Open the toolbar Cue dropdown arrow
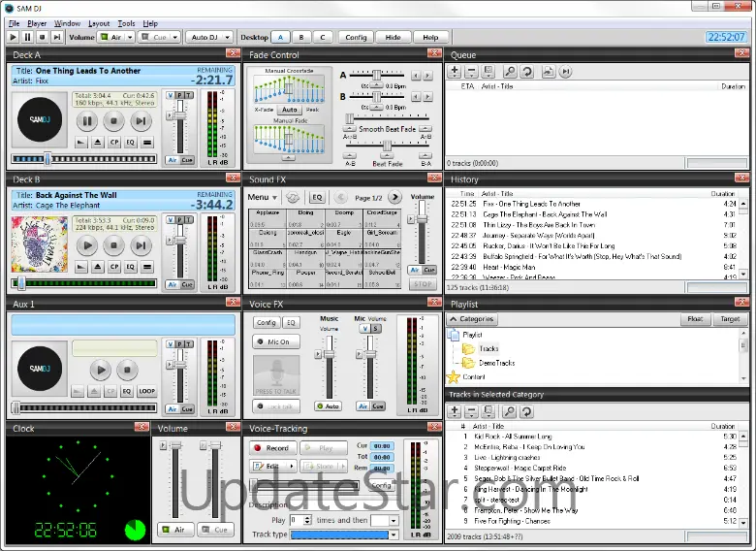 tap(175, 37)
